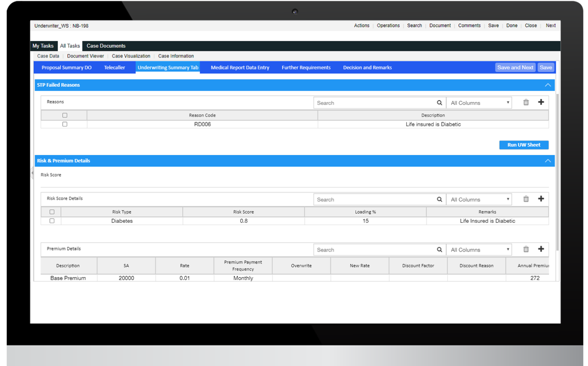Screen dimensions: 588x366
Task: Collapse the STP Failed Reasons section
Action: (548, 85)
